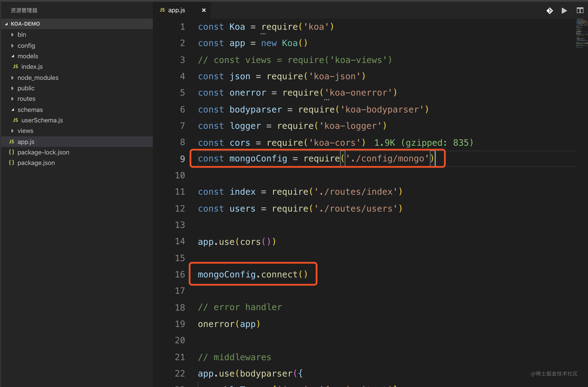Close the app.js tab
Screen dimensions: 588x387
point(204,10)
